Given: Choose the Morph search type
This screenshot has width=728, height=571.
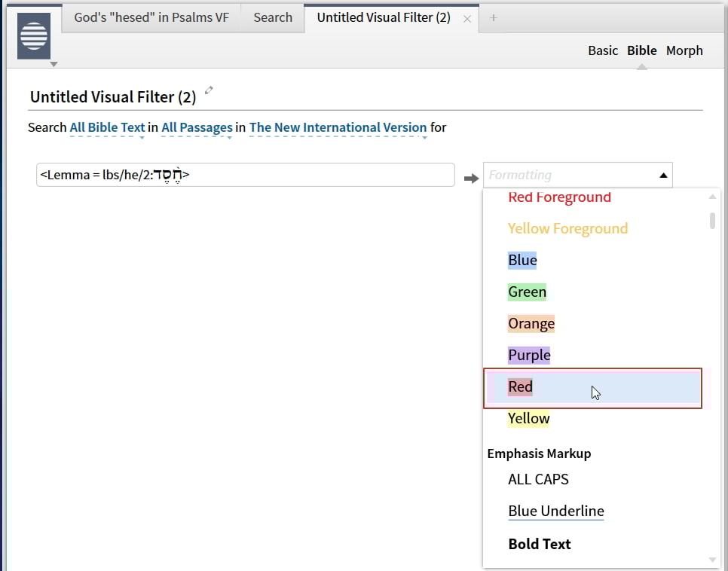Looking at the screenshot, I should (684, 50).
